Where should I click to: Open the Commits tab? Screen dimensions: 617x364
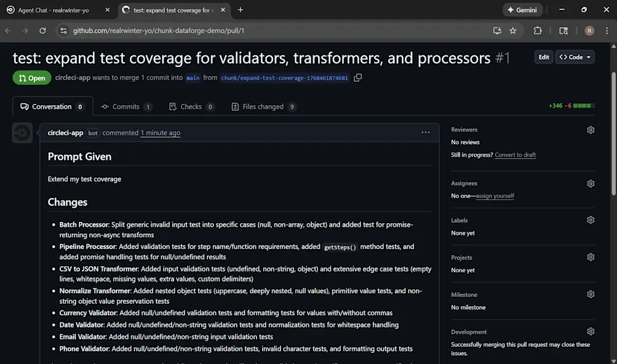(x=126, y=106)
